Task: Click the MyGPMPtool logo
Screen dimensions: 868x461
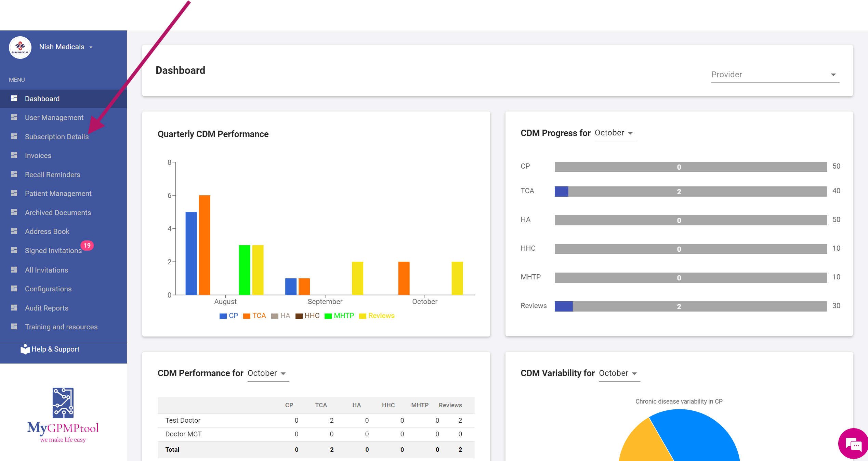Action: click(63, 415)
